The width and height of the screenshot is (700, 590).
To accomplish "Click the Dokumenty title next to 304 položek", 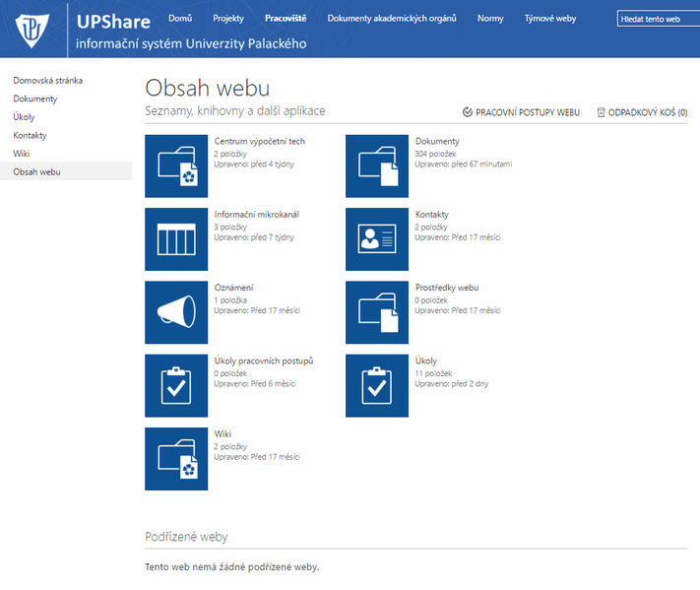I will [437, 141].
